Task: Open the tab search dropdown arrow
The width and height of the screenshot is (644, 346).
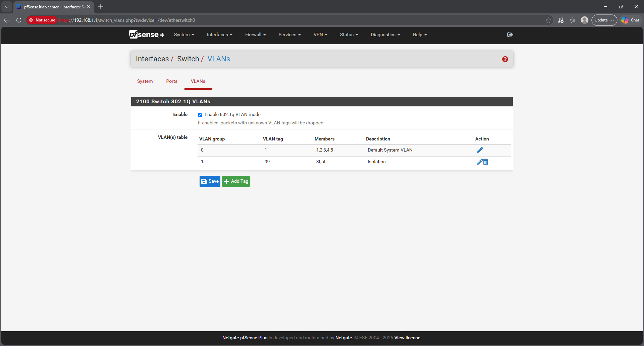Action: (7, 7)
